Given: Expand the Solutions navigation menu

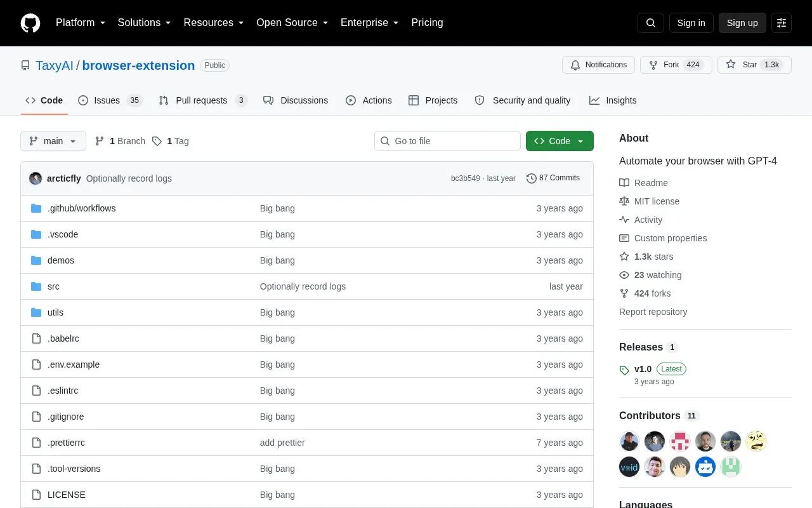Looking at the screenshot, I should tap(145, 23).
